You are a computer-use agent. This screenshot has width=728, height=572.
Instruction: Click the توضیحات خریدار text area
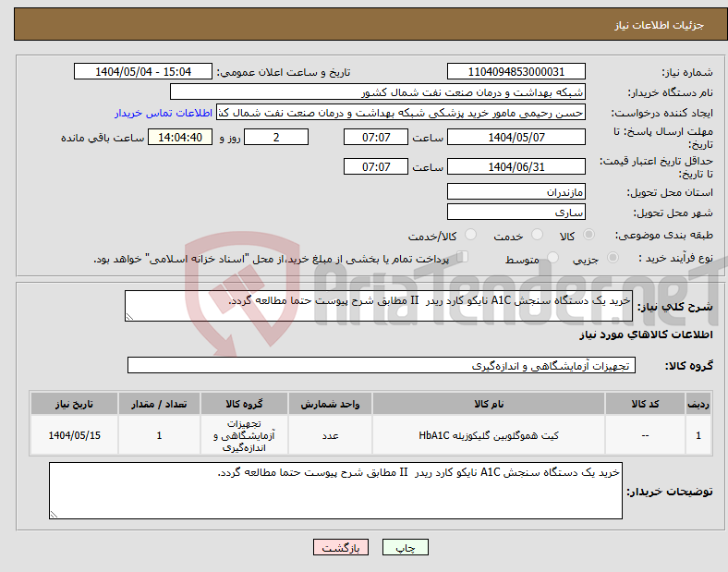(335, 491)
